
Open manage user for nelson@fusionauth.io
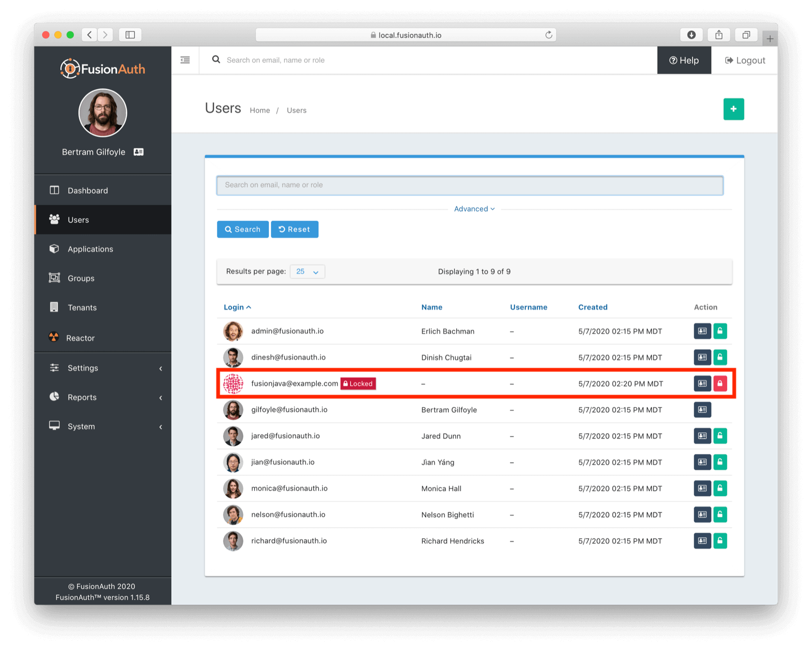point(702,514)
